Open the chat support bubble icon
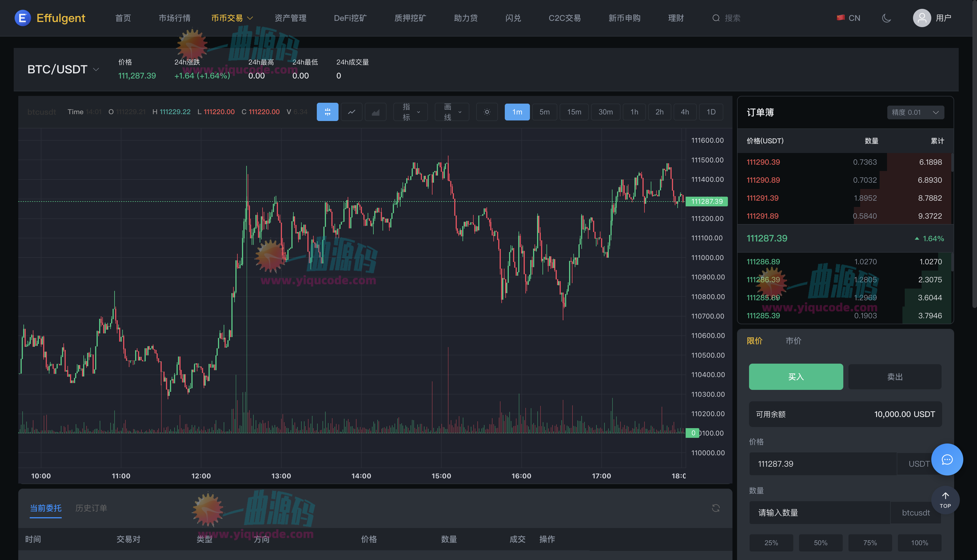 (x=947, y=460)
